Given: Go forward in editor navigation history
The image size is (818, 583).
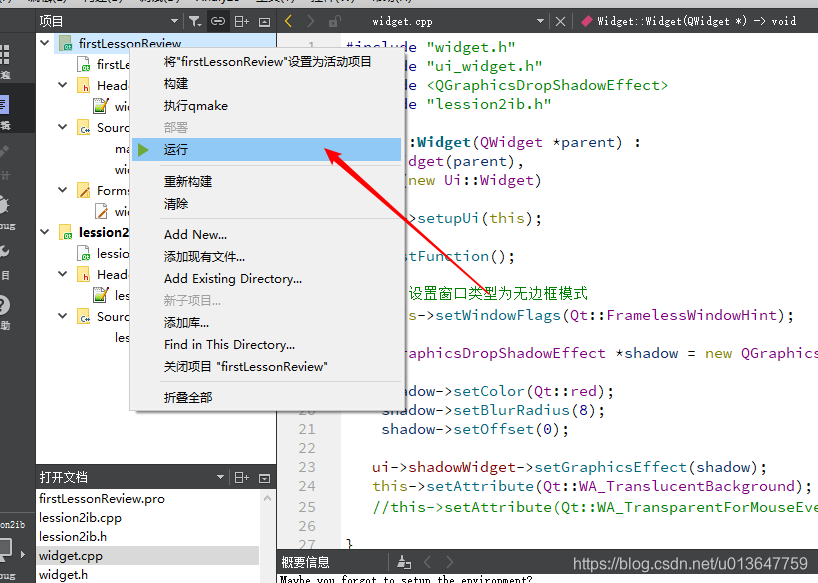Looking at the screenshot, I should point(311,21).
